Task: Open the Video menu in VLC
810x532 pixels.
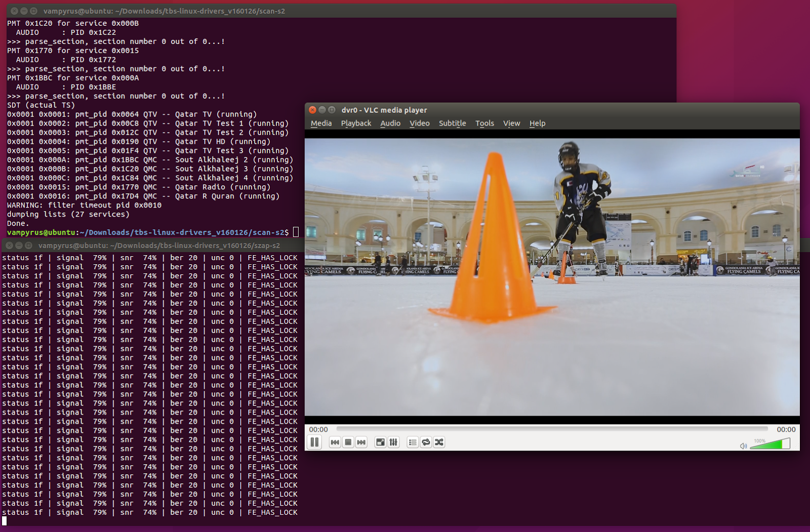Action: coord(420,124)
